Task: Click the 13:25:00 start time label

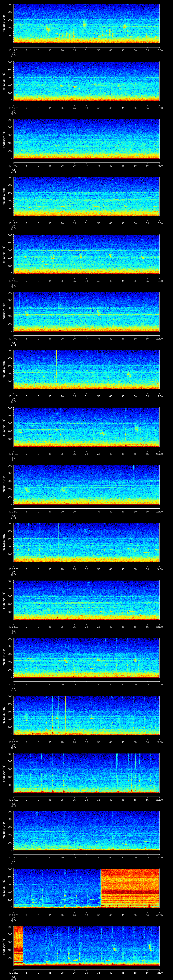Action: tap(13, 684)
